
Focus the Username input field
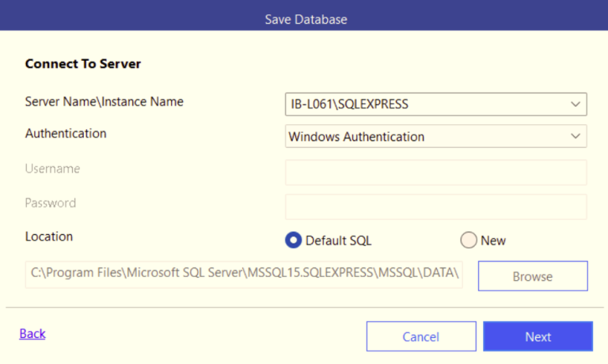coord(436,173)
